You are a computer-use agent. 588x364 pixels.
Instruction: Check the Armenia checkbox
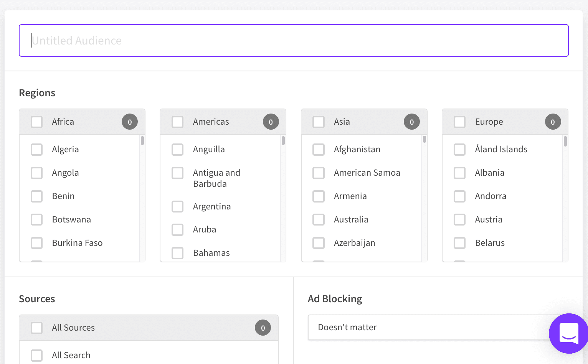click(319, 196)
